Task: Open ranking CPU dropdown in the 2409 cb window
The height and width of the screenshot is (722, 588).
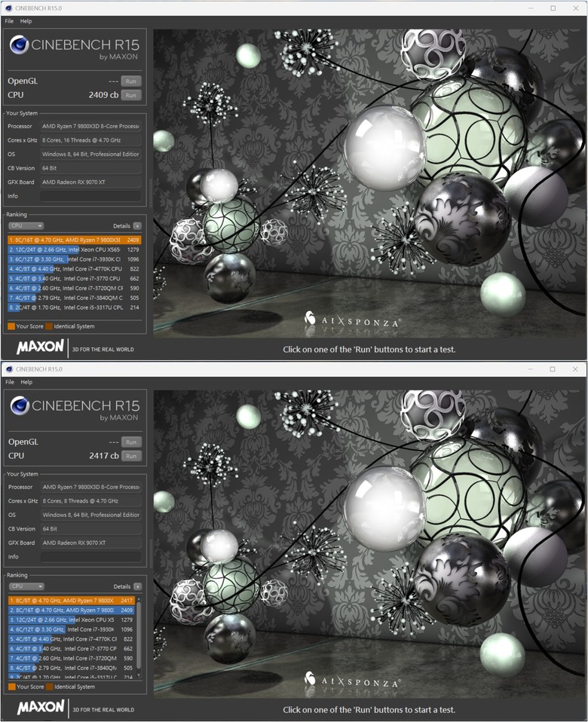Action: 26,225
